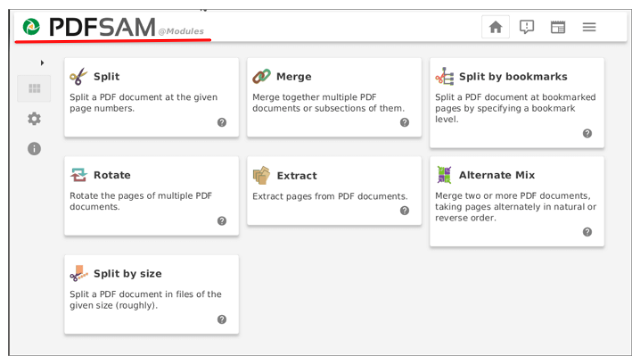Open settings gear in sidebar
Image resolution: width=637 pixels, height=361 pixels.
click(x=34, y=119)
